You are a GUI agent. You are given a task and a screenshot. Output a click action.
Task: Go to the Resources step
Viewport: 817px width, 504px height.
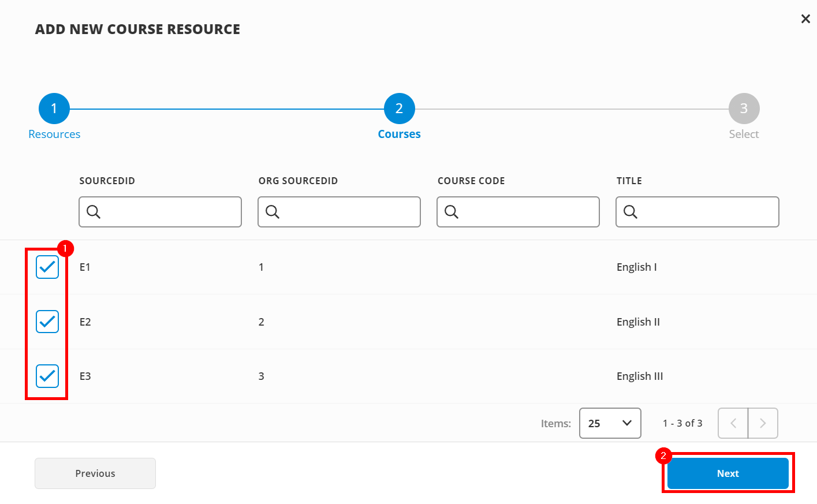pyautogui.click(x=54, y=133)
